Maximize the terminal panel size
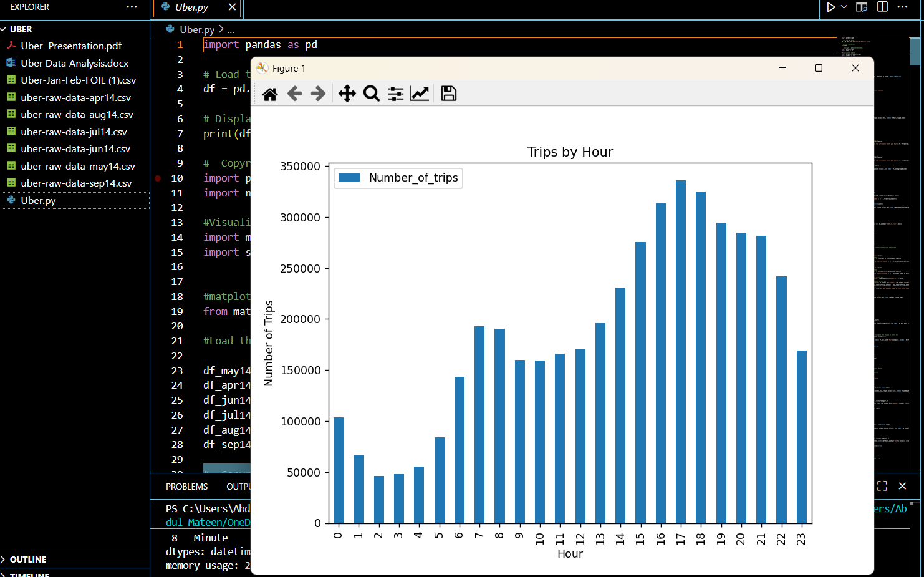 coord(882,486)
